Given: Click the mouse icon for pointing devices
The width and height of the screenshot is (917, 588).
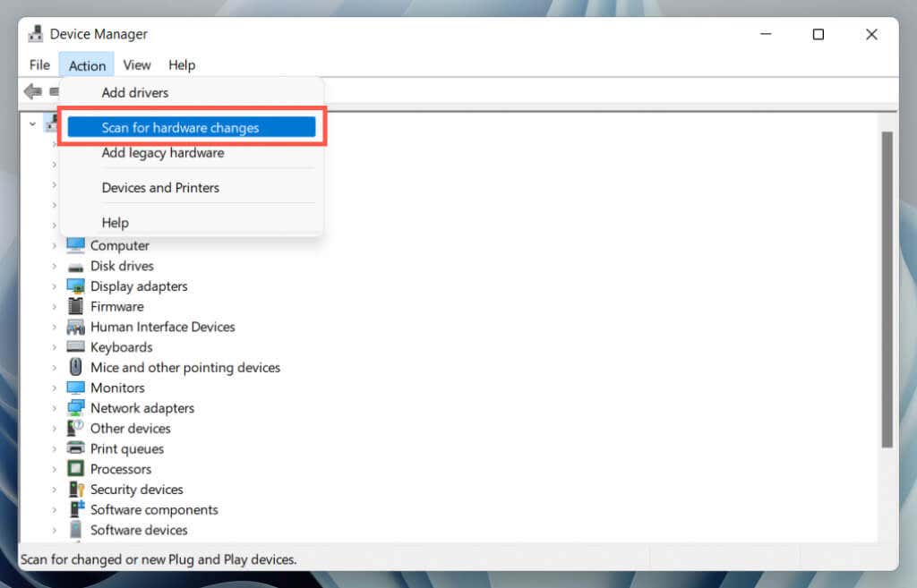Looking at the screenshot, I should pos(75,366).
